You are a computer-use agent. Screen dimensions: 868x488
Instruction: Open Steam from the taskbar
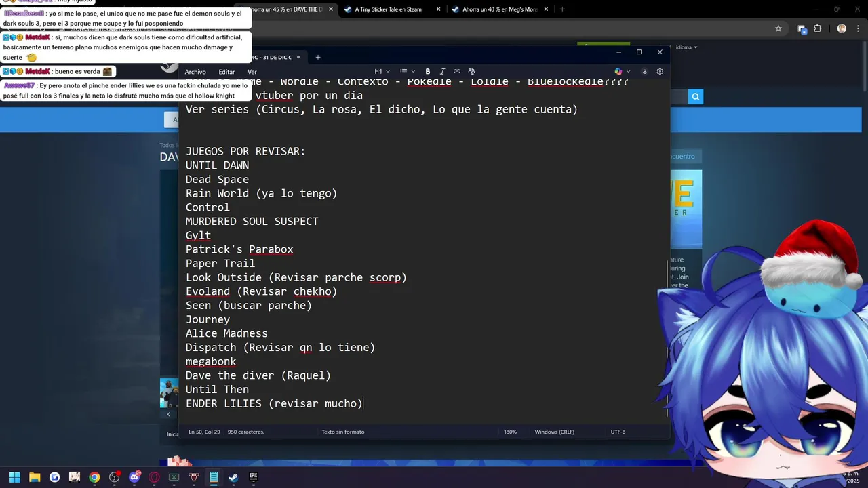[233, 477]
